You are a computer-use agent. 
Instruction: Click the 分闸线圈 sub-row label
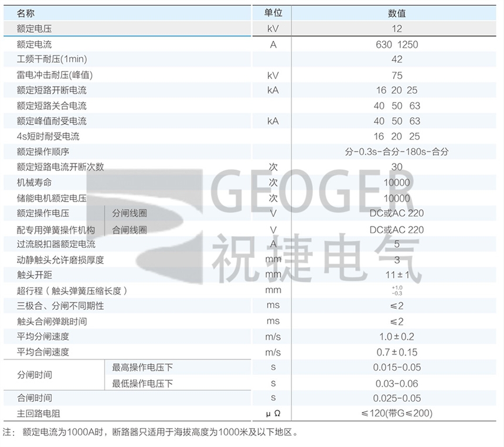click(129, 214)
